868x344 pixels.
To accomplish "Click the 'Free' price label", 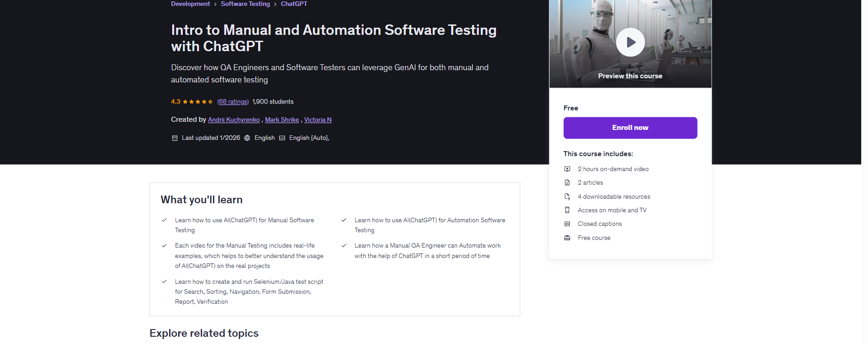I will tap(571, 108).
